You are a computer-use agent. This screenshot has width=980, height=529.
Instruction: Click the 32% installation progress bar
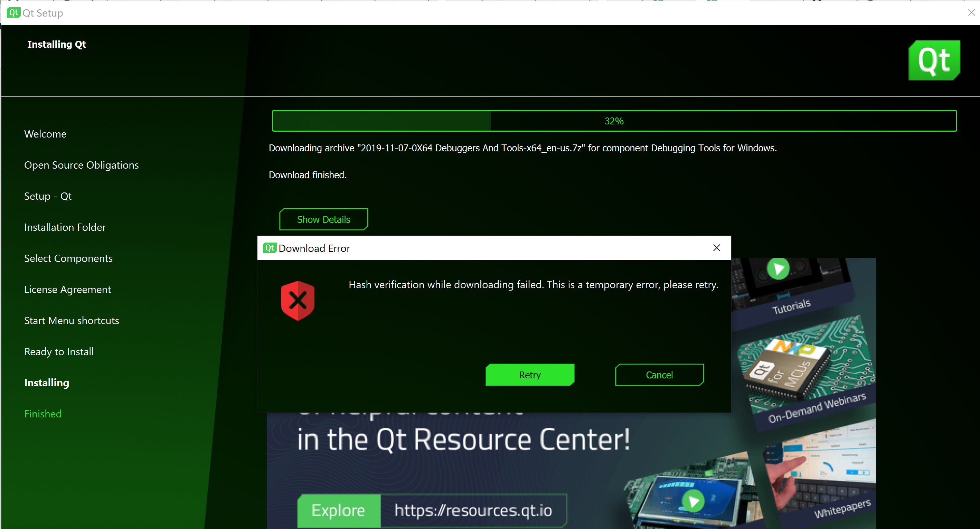tap(614, 121)
